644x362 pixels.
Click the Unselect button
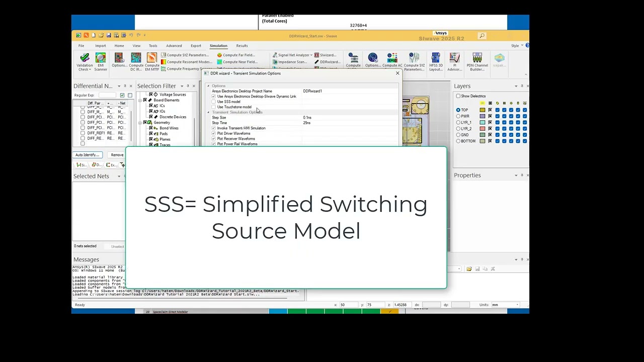(117, 246)
